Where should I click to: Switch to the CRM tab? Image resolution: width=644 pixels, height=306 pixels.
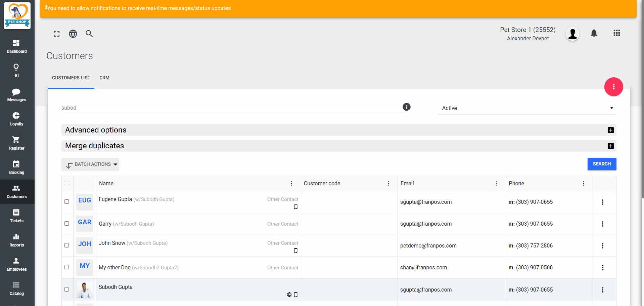(x=104, y=78)
